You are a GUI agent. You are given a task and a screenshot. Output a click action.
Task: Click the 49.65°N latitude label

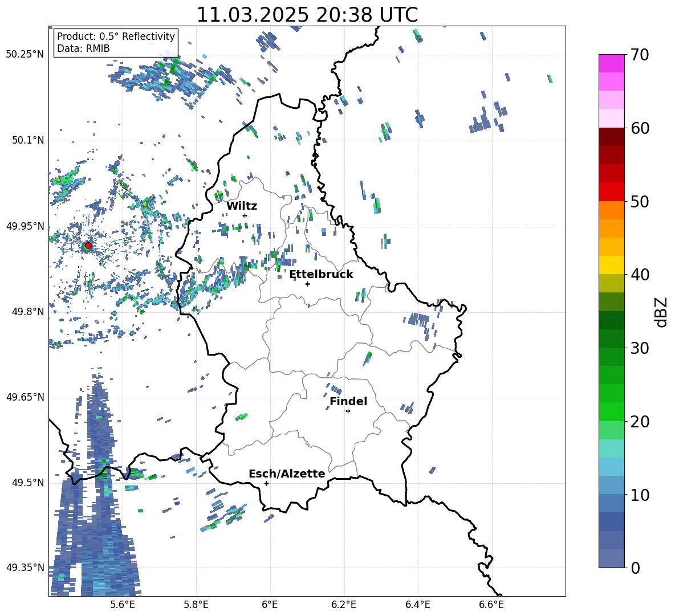click(x=25, y=397)
